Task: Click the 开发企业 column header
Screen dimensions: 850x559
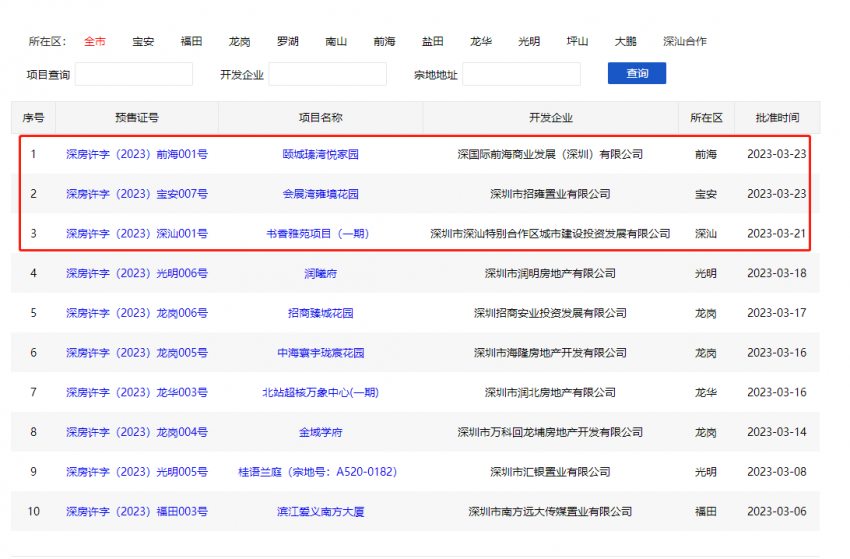Action: pyautogui.click(x=550, y=118)
